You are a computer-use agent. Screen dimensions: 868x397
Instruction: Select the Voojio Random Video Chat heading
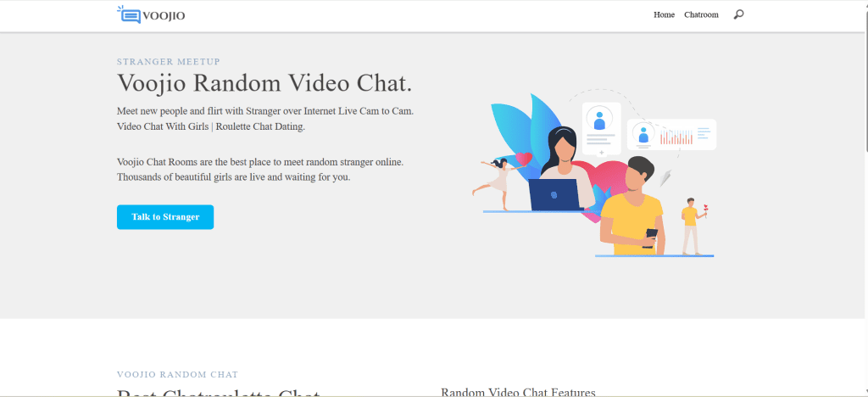[264, 83]
